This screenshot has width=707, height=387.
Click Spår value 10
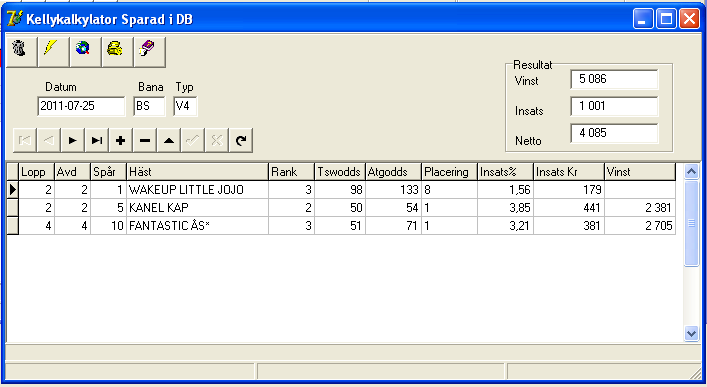click(x=108, y=226)
